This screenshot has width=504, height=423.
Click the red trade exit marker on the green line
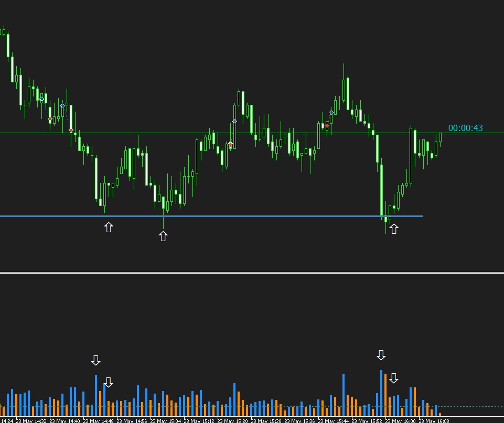tap(71, 131)
